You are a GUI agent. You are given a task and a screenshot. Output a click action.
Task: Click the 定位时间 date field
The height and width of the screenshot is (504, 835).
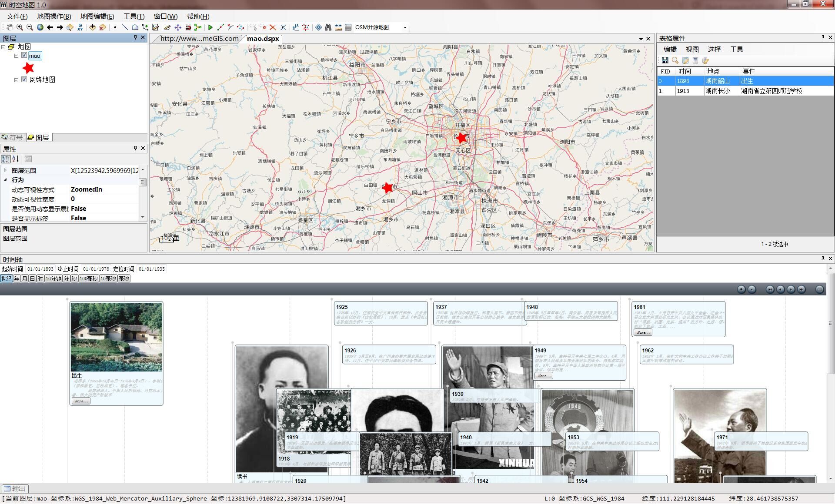[151, 269]
